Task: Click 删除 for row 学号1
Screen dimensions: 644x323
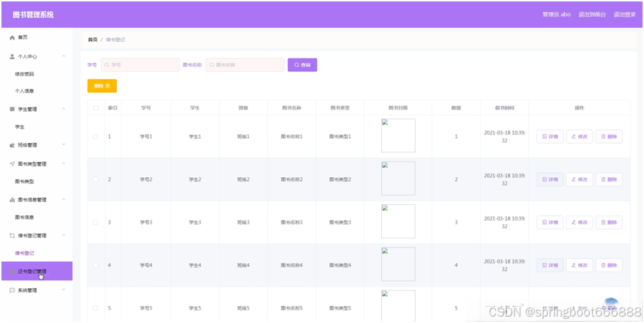Action: 609,137
